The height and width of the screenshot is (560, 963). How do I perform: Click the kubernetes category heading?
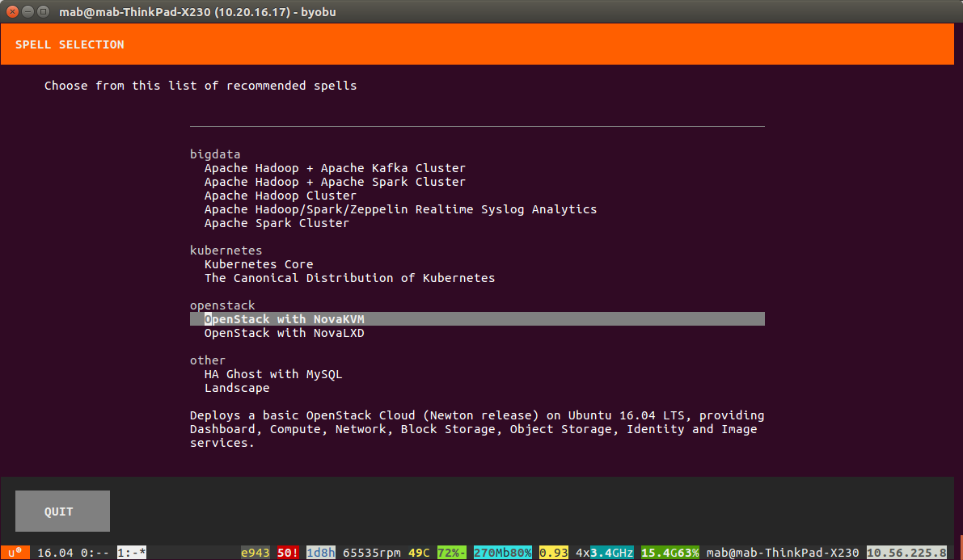point(226,251)
